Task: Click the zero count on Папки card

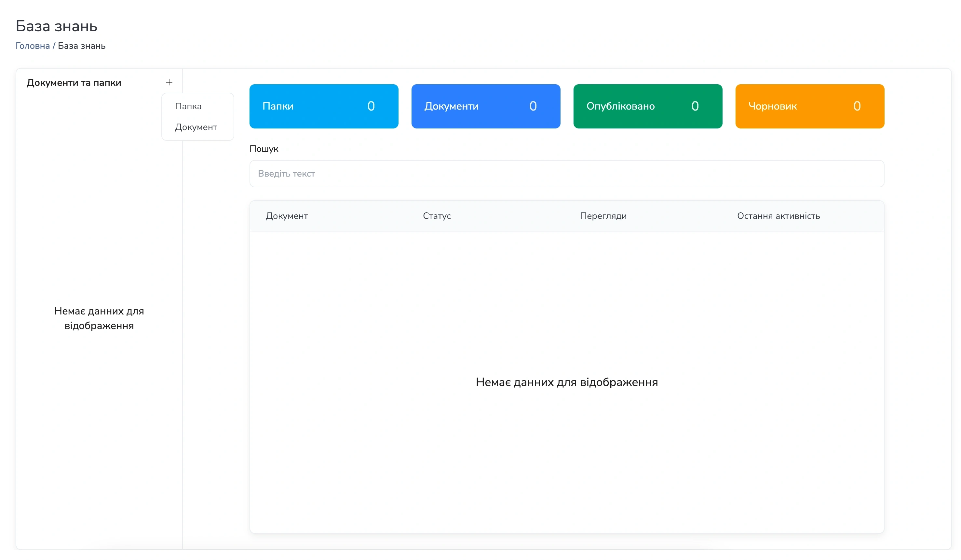Action: pyautogui.click(x=371, y=106)
